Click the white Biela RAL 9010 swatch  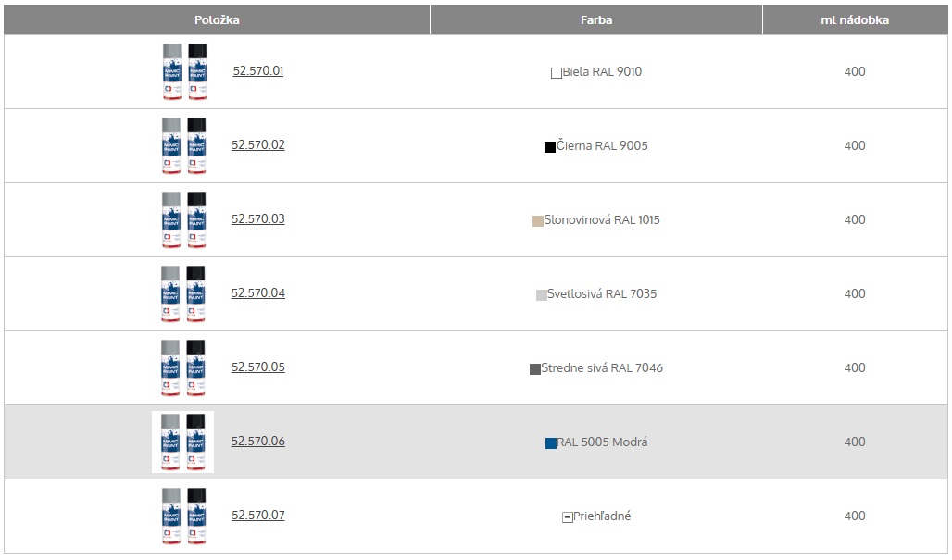tap(557, 72)
